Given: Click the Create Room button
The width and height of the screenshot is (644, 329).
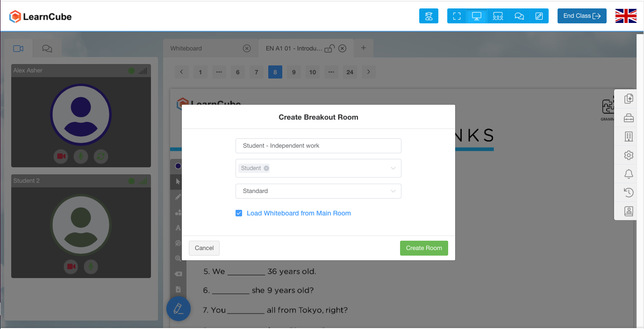Looking at the screenshot, I should tap(423, 248).
